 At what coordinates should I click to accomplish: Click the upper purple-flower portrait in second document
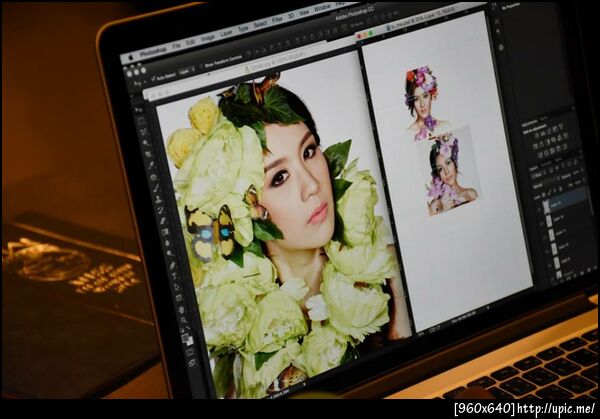coord(425,103)
